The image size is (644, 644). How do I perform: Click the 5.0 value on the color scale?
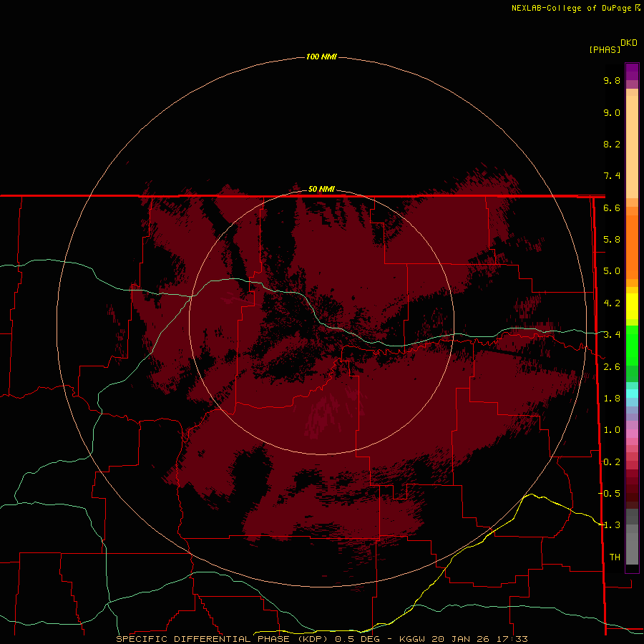[x=612, y=271]
